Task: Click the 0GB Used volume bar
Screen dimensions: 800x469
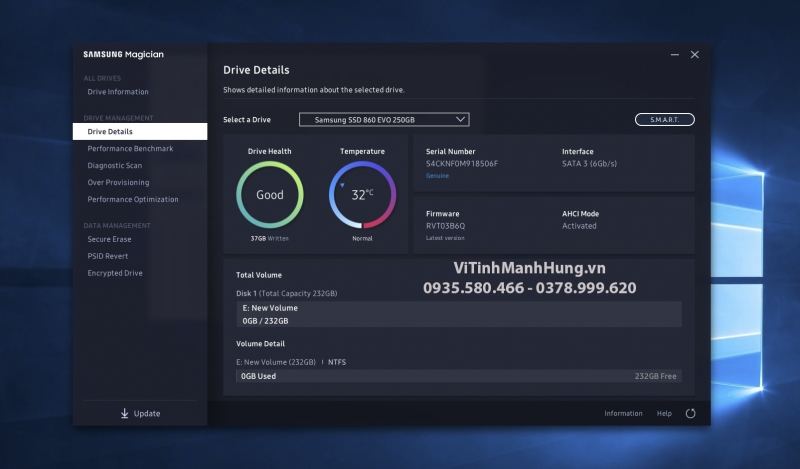Action: [x=459, y=376]
